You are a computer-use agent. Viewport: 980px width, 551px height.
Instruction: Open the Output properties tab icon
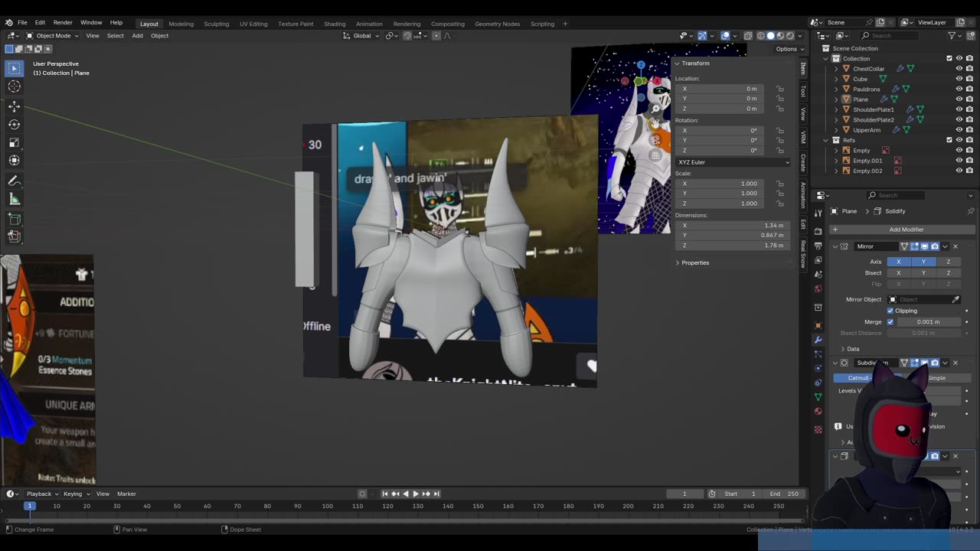(x=818, y=245)
